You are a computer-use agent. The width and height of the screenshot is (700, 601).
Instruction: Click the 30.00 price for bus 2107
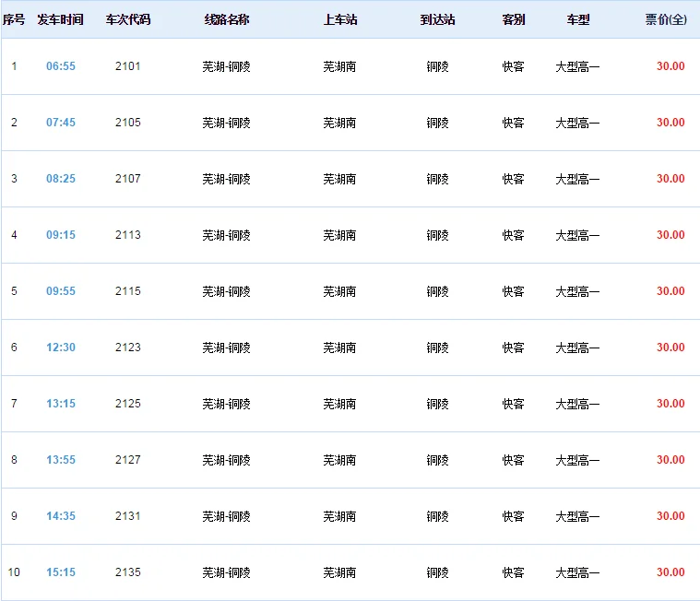(x=670, y=179)
